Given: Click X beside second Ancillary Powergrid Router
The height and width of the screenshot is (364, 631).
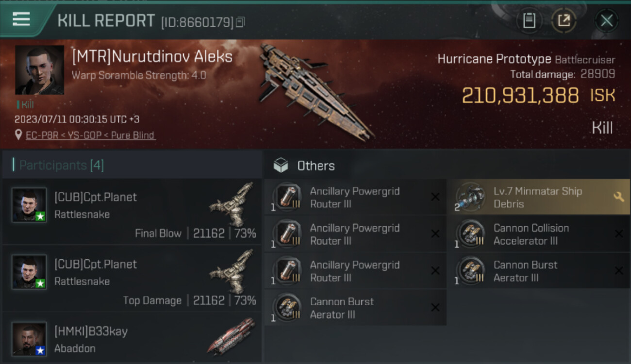Looking at the screenshot, I should point(435,234).
